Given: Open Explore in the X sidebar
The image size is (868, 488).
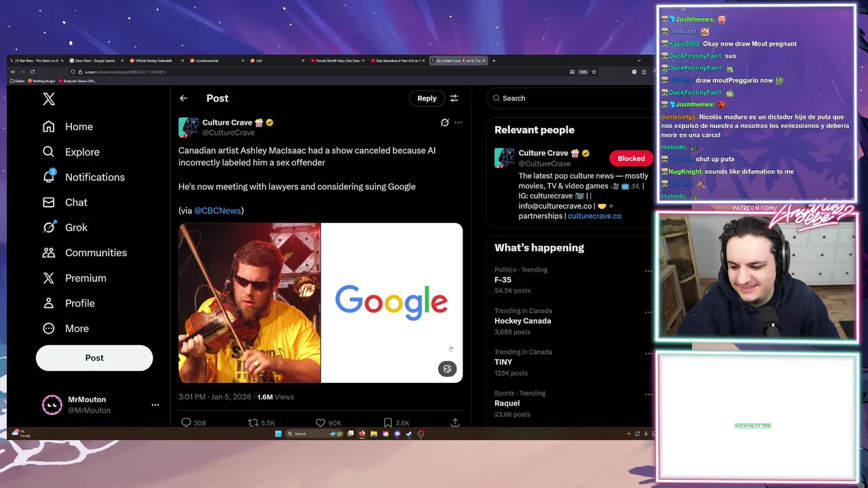Looking at the screenshot, I should click(71, 152).
